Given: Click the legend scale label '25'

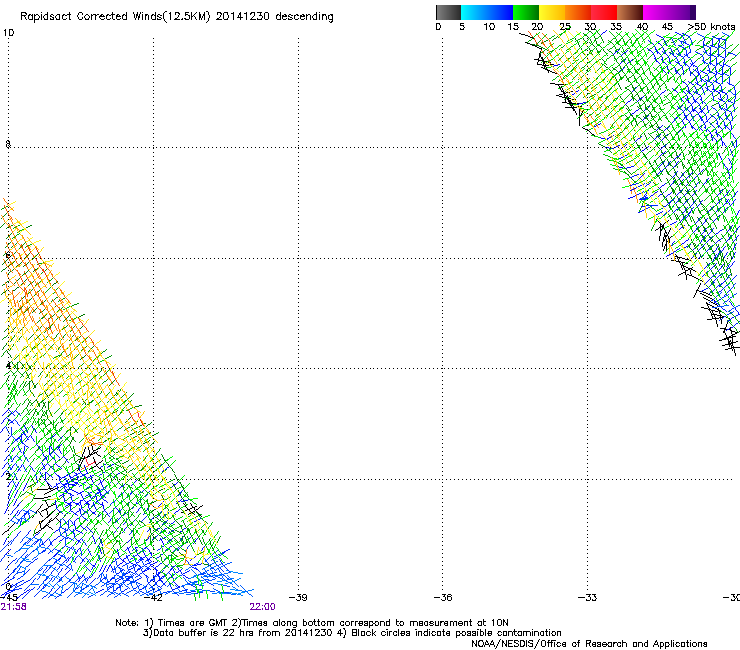Looking at the screenshot, I should 565,26.
